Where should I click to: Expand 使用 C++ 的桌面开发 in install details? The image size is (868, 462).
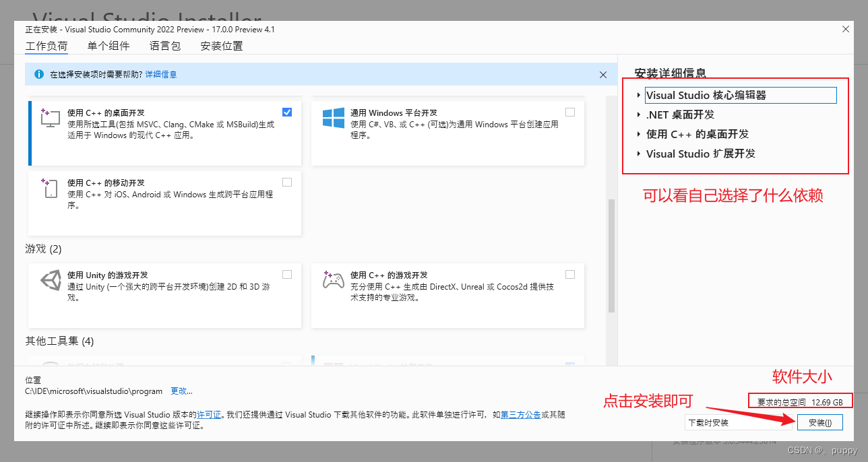click(639, 134)
